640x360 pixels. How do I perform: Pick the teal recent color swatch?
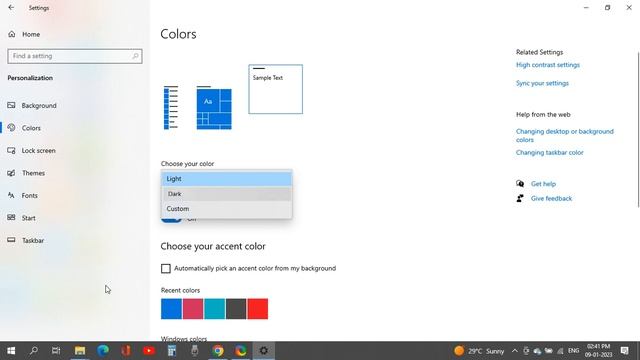tap(215, 309)
